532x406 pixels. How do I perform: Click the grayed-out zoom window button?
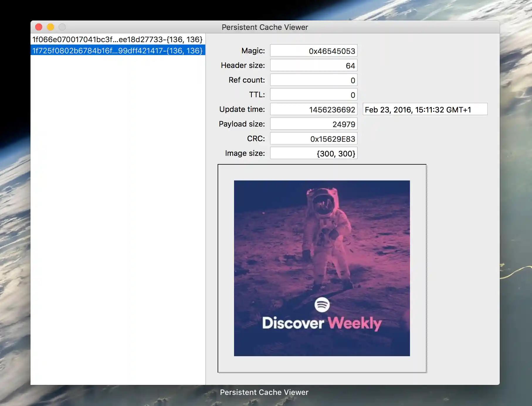tap(62, 27)
